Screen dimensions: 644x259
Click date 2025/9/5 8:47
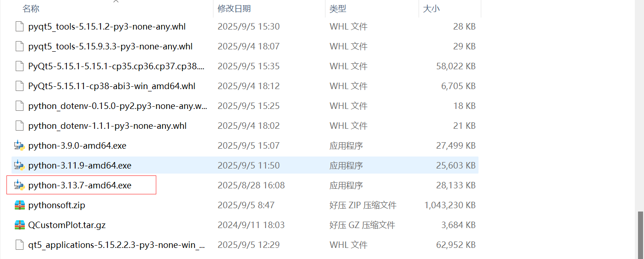(x=246, y=205)
